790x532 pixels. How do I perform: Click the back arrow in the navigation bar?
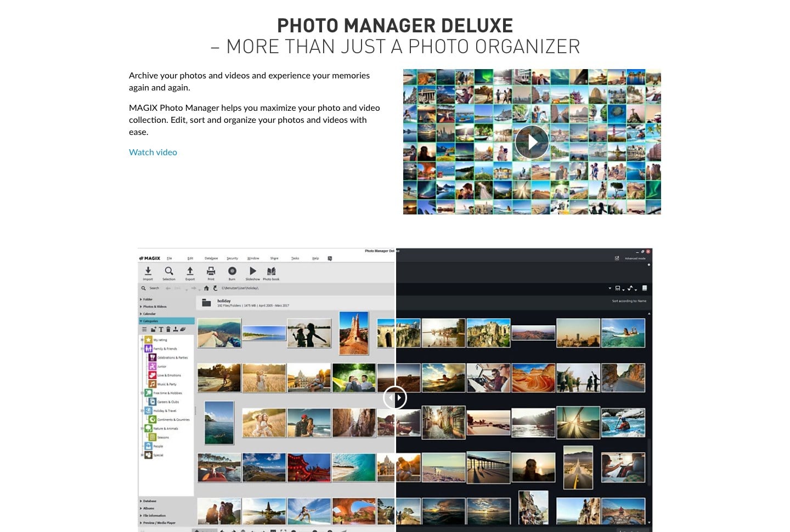[x=168, y=288]
